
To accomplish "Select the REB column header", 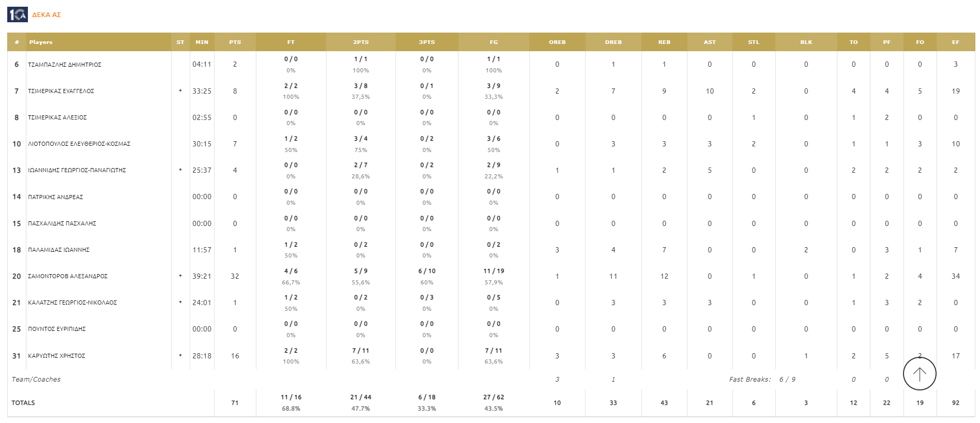I will (664, 42).
